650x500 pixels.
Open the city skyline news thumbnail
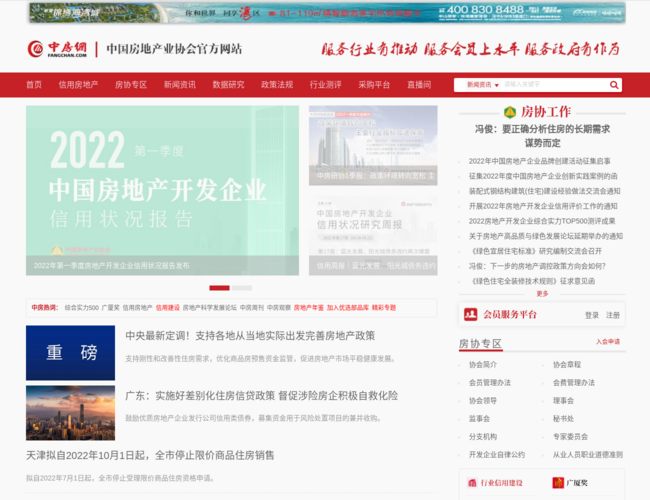tap(70, 412)
